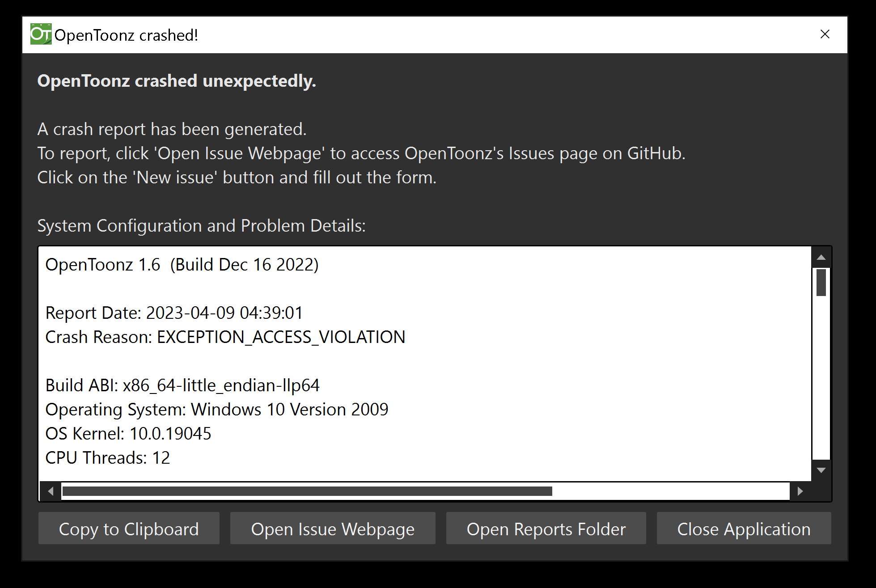Open Issue Webpage on GitHub

(332, 529)
